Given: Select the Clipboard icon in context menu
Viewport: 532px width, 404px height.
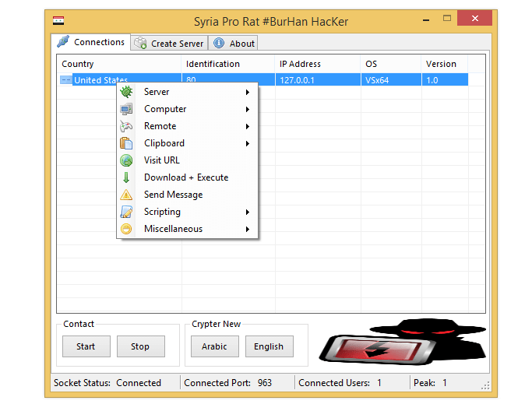Looking at the screenshot, I should [126, 143].
